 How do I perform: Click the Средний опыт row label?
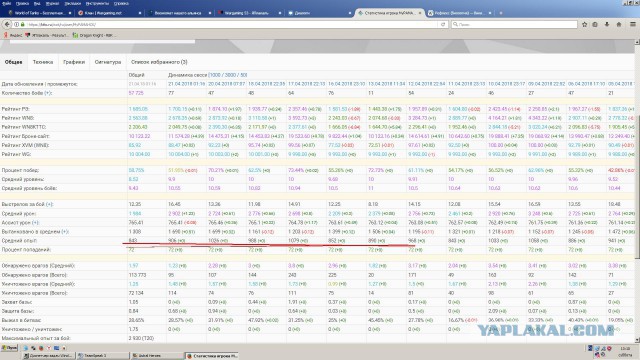pyautogui.click(x=19, y=240)
